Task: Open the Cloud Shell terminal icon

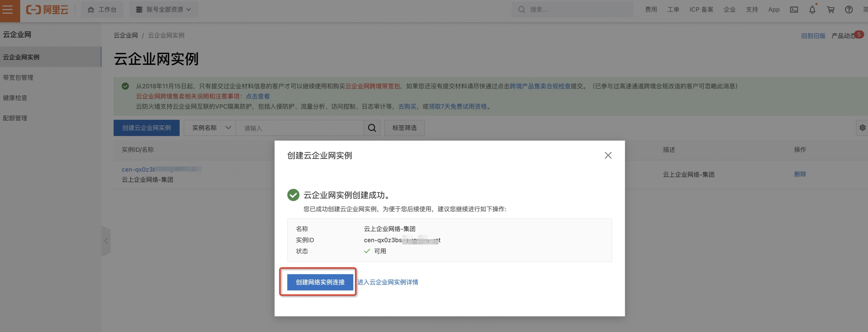Action: coord(794,10)
